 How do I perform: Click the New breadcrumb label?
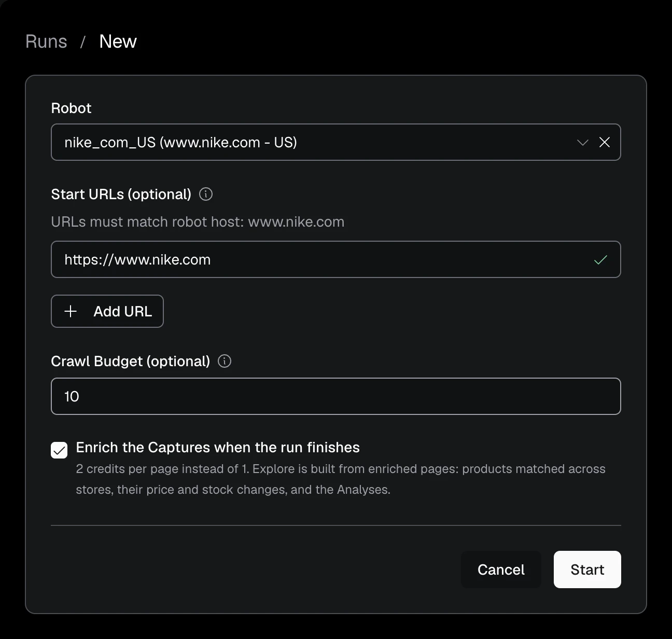pyautogui.click(x=118, y=41)
